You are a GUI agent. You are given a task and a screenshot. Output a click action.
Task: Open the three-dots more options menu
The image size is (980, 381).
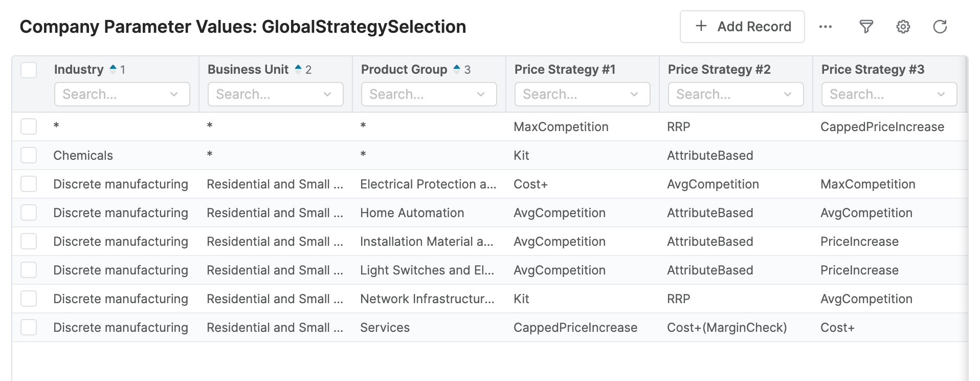coord(826,27)
